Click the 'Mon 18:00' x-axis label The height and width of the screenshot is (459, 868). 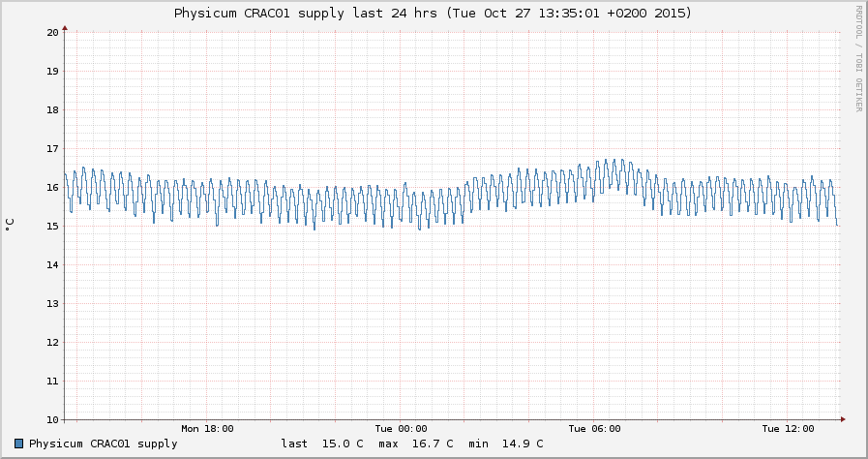click(207, 429)
